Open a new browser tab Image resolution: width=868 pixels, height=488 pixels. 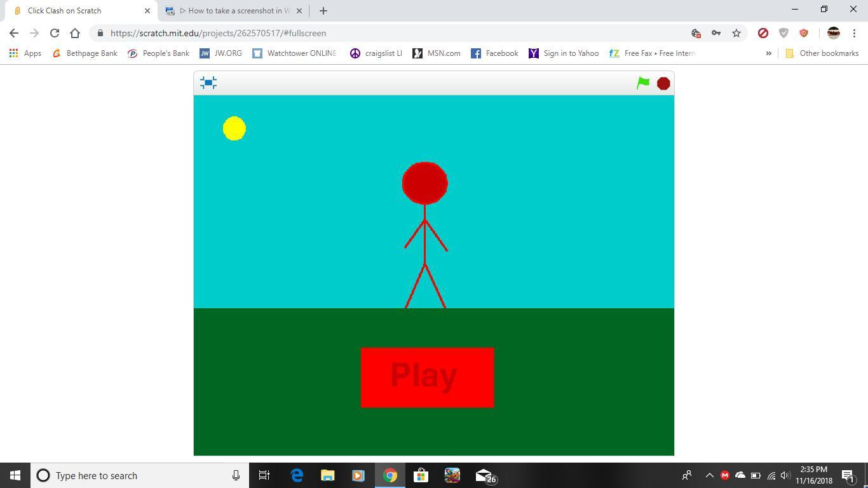[323, 11]
